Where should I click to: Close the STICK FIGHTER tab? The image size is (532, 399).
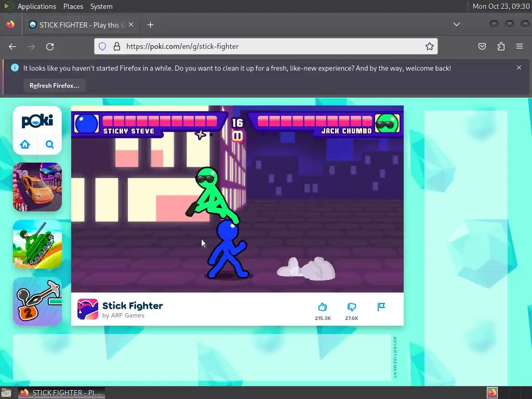(x=131, y=25)
